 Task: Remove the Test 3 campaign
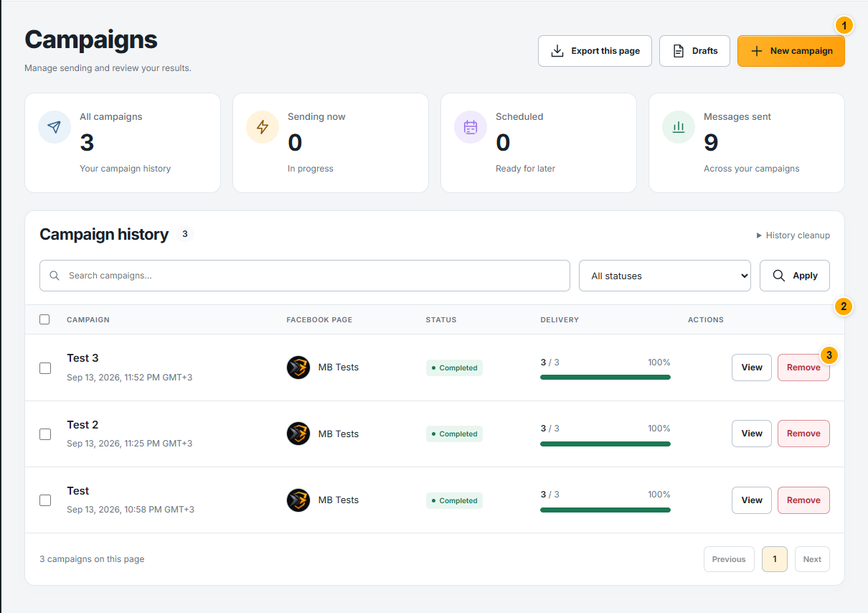(x=803, y=368)
